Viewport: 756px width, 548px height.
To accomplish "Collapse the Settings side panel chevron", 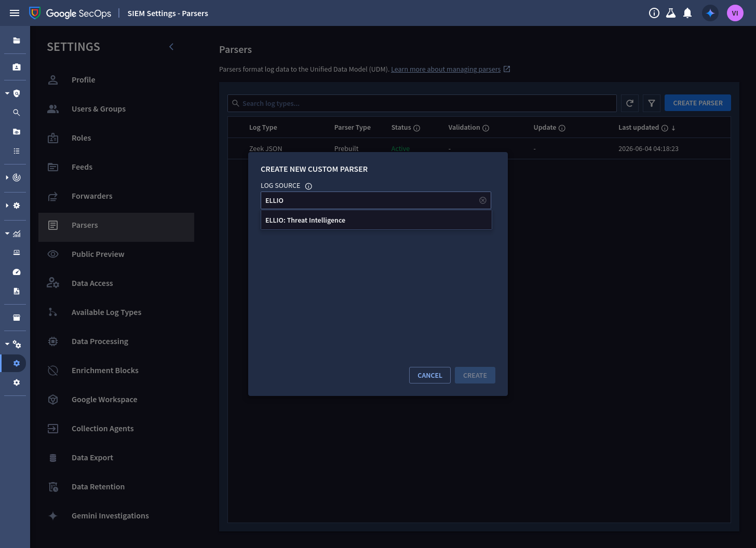I will pyautogui.click(x=171, y=47).
